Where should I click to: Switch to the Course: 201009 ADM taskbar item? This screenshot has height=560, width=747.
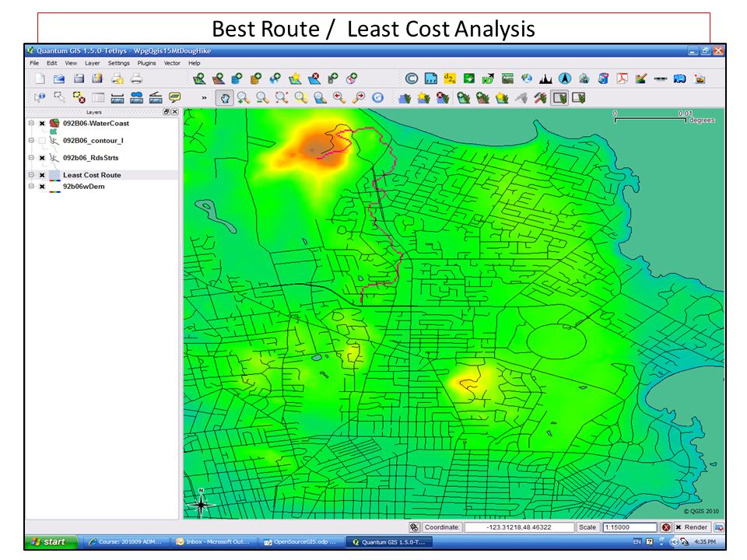[127, 542]
